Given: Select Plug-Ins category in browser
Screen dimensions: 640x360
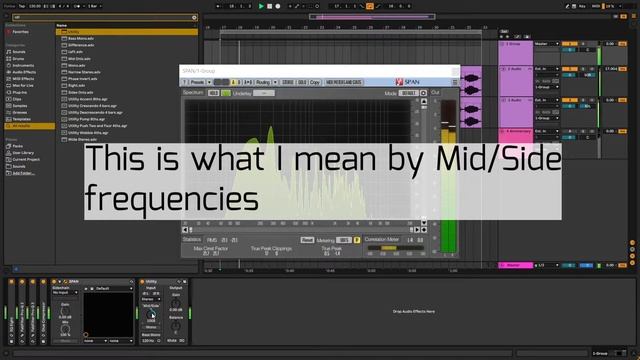Looking at the screenshot, I should (x=20, y=92).
